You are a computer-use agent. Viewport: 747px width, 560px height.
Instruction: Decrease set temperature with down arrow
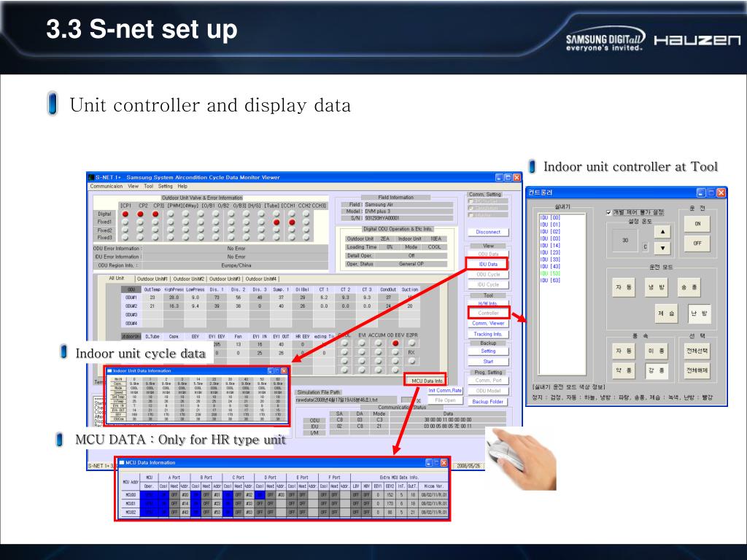[x=662, y=248]
